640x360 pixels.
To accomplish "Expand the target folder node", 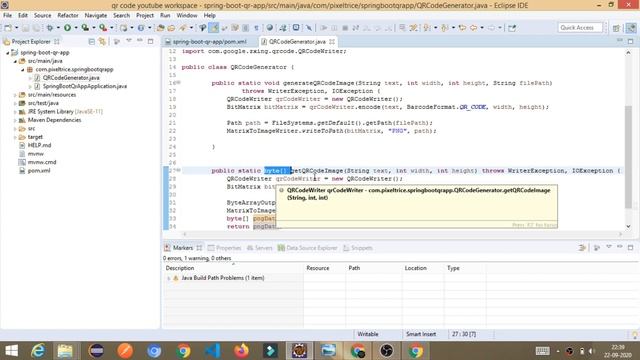I will click(x=15, y=137).
